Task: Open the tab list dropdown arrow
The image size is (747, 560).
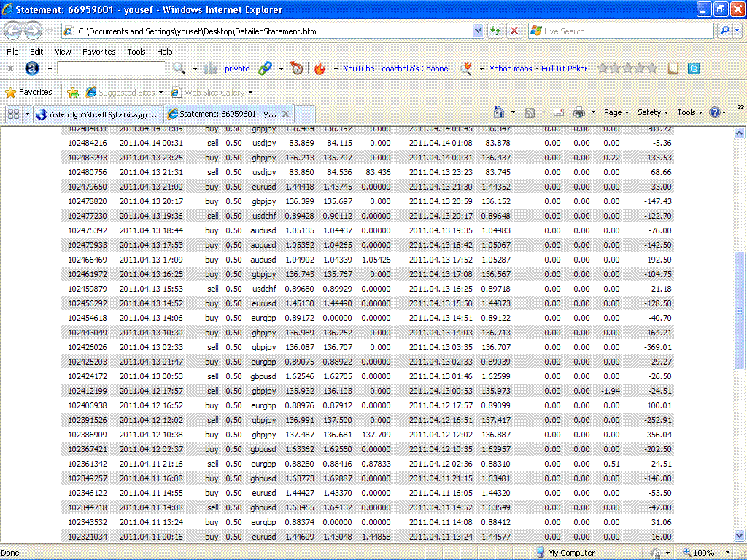Action: (27, 114)
